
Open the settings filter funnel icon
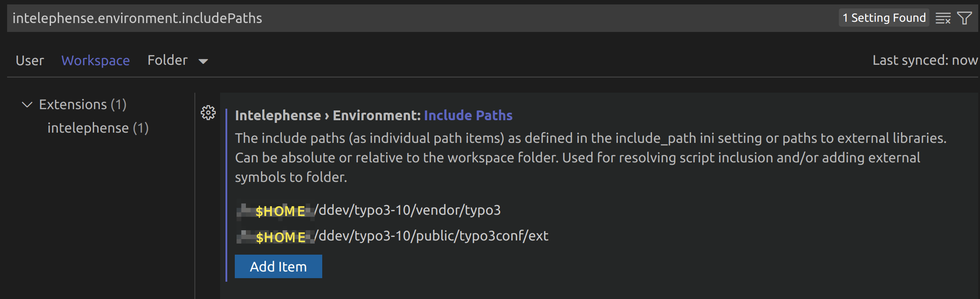pyautogui.click(x=964, y=18)
